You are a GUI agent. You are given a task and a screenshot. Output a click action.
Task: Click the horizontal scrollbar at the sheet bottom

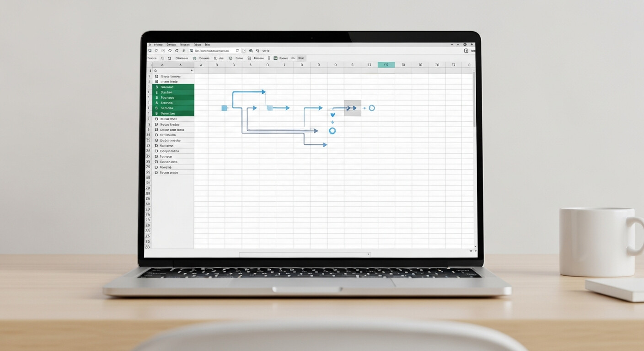304,253
